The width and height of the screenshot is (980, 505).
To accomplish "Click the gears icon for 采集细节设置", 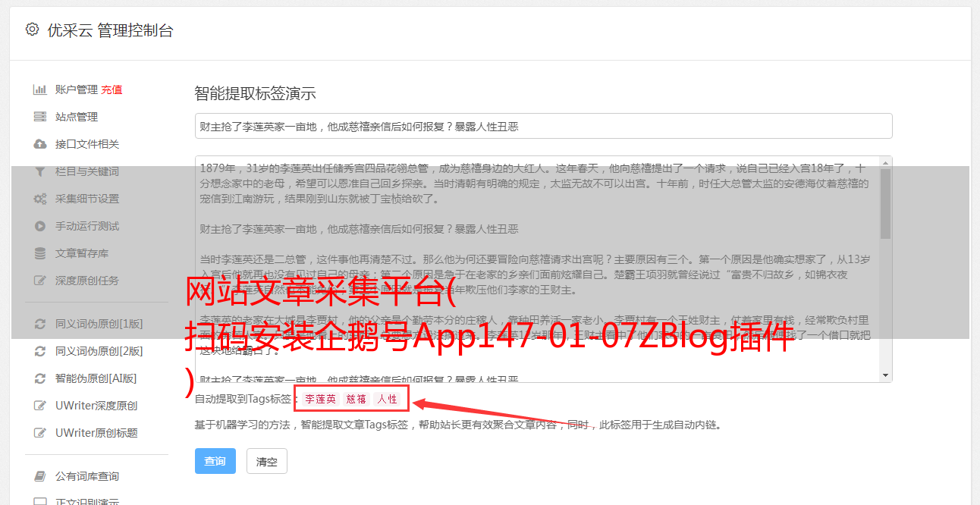I will click(x=40, y=199).
